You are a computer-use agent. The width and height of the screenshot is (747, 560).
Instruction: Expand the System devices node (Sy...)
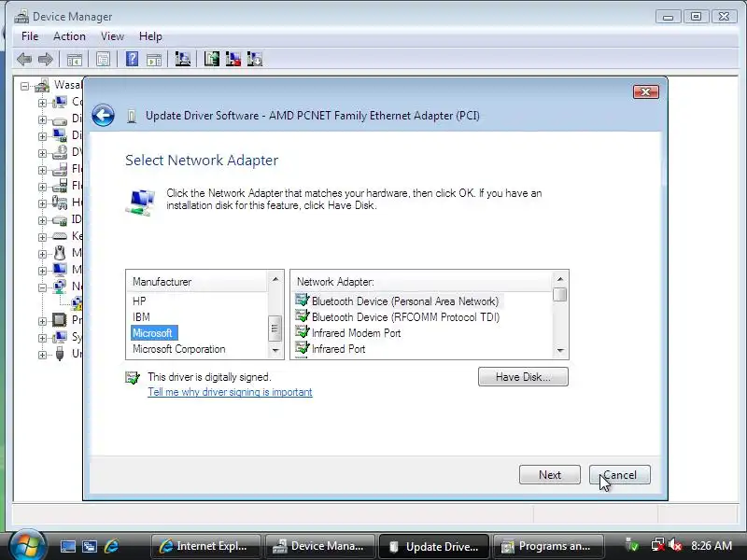[x=42, y=338]
